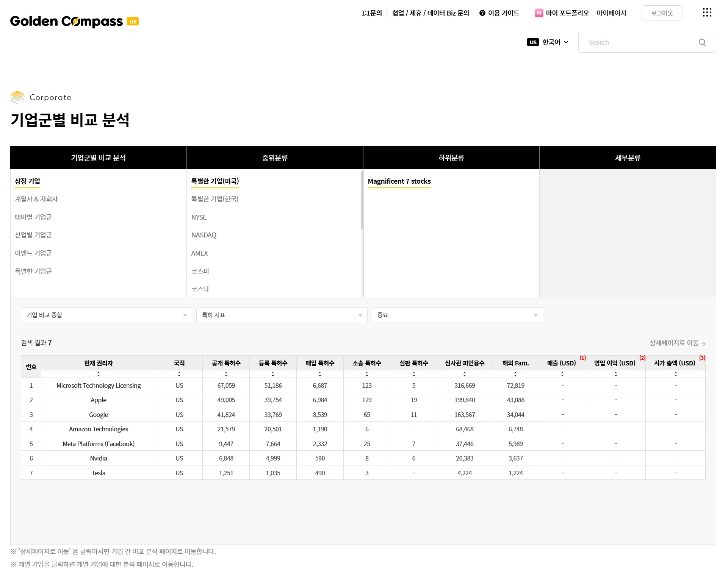
Task: Click the question mark guide icon
Action: point(482,13)
